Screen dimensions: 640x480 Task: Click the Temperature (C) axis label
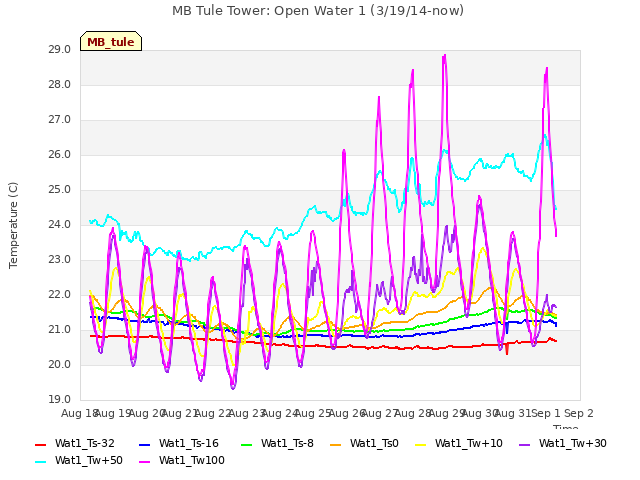(13, 225)
